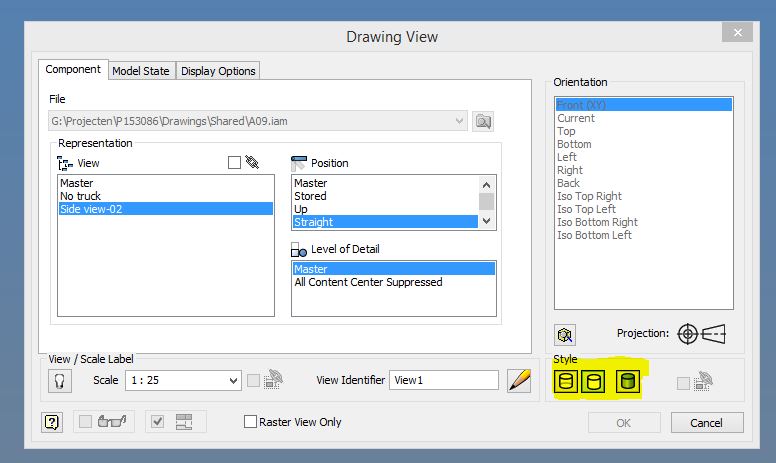Image resolution: width=776 pixels, height=463 pixels.
Task: Select the Hidden Line Removed style icon
Action: click(593, 381)
